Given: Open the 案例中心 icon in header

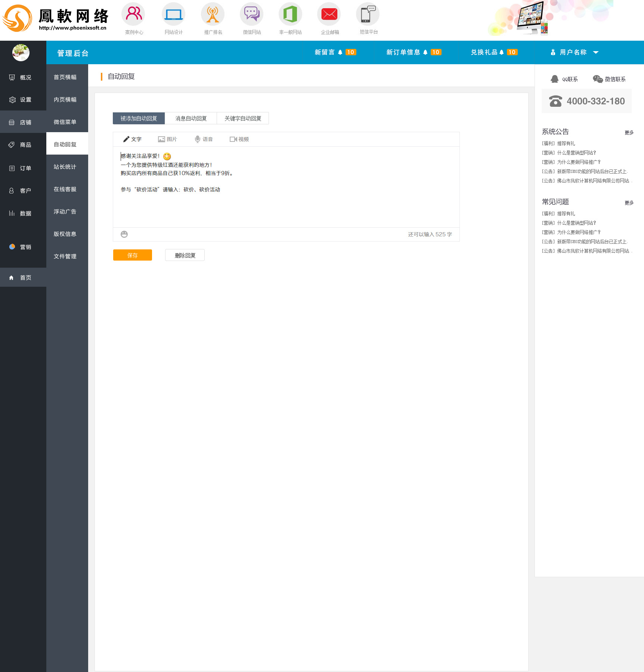Looking at the screenshot, I should [x=133, y=14].
